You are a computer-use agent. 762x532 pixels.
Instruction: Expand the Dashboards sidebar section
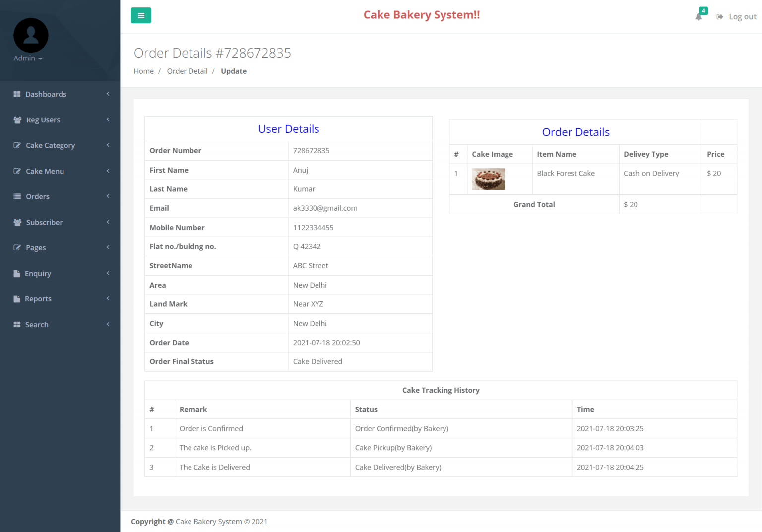[x=46, y=94]
